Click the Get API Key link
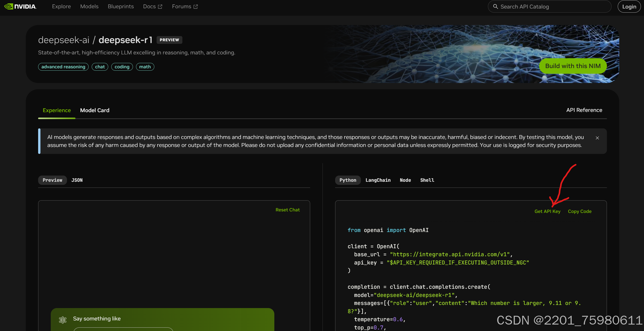 coord(547,211)
